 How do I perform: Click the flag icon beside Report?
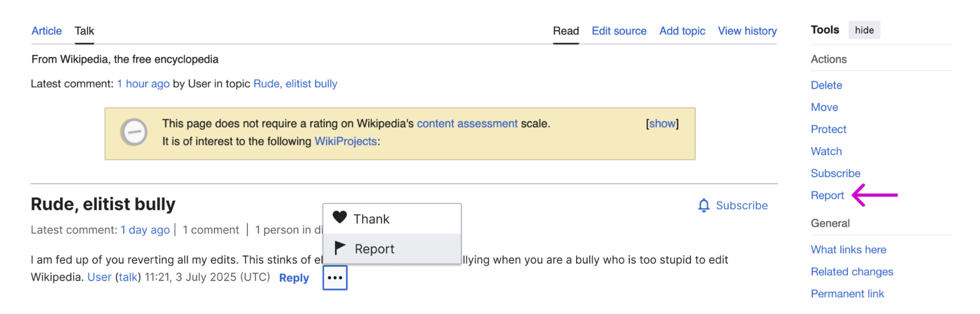[x=340, y=248]
